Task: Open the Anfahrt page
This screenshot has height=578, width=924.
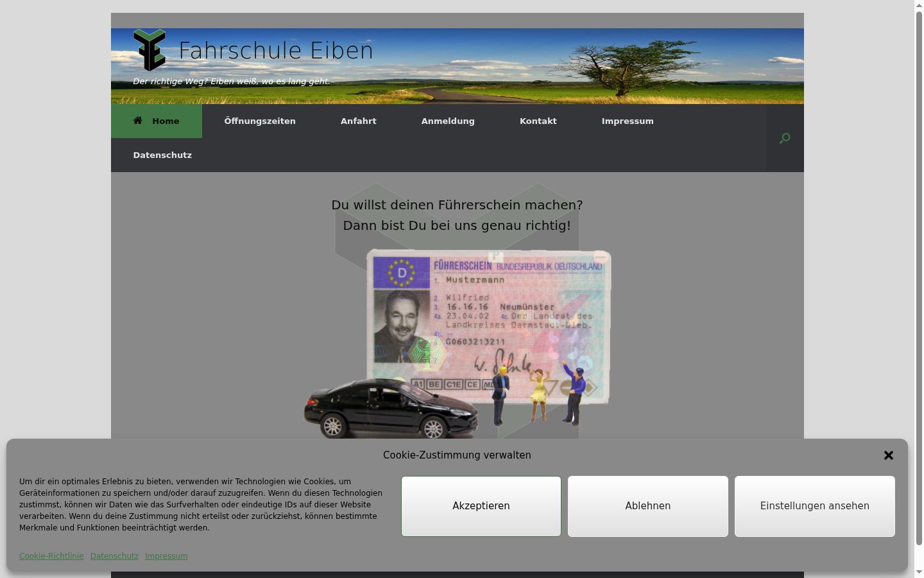Action: pyautogui.click(x=358, y=121)
